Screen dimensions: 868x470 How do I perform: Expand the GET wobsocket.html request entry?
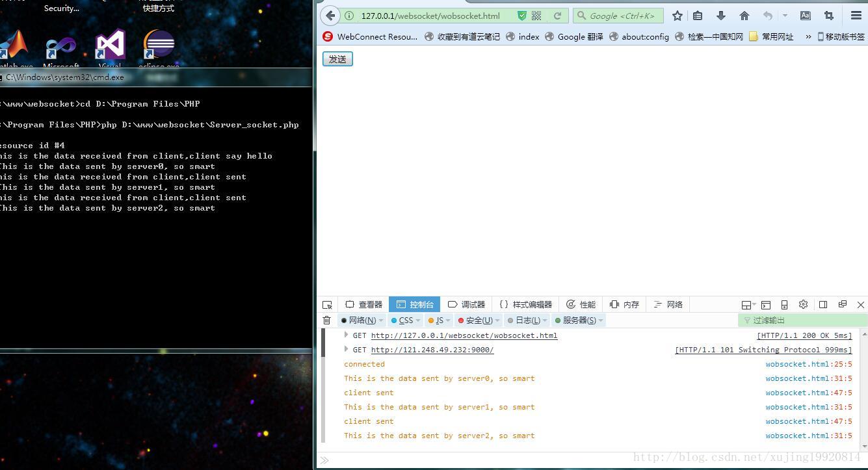pos(346,335)
